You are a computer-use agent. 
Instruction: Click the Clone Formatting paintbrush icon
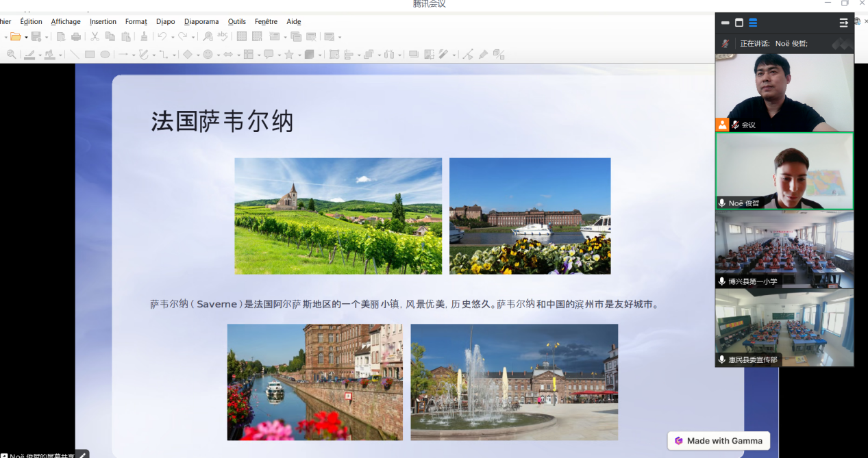(x=144, y=36)
